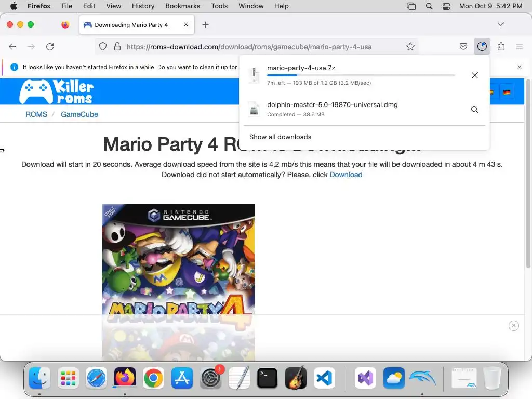Close the bottom ad banner
This screenshot has width=532, height=399.
coord(514,326)
